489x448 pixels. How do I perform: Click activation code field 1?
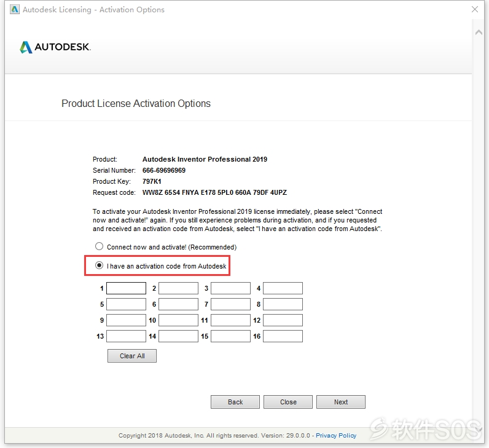click(x=127, y=288)
